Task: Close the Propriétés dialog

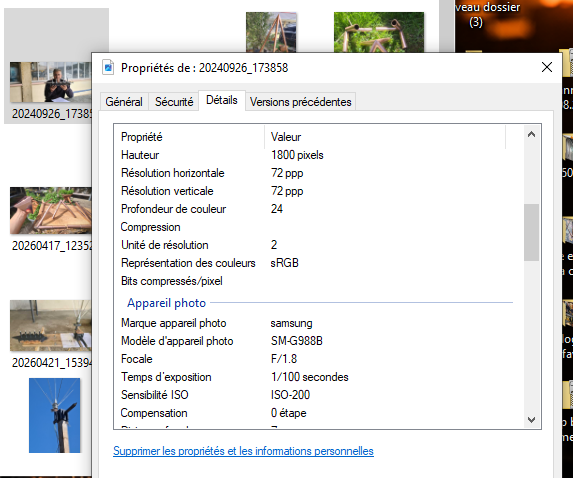Action: tap(547, 67)
